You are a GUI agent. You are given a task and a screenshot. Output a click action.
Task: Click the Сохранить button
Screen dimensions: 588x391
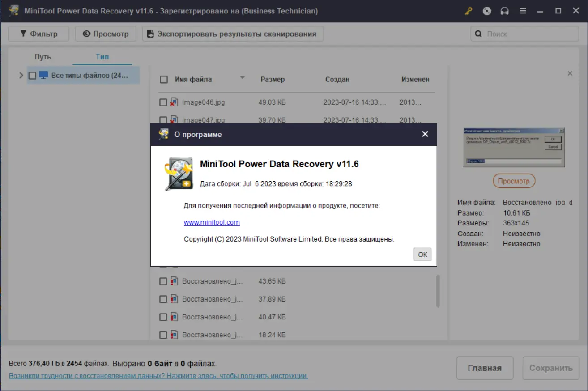[551, 368]
